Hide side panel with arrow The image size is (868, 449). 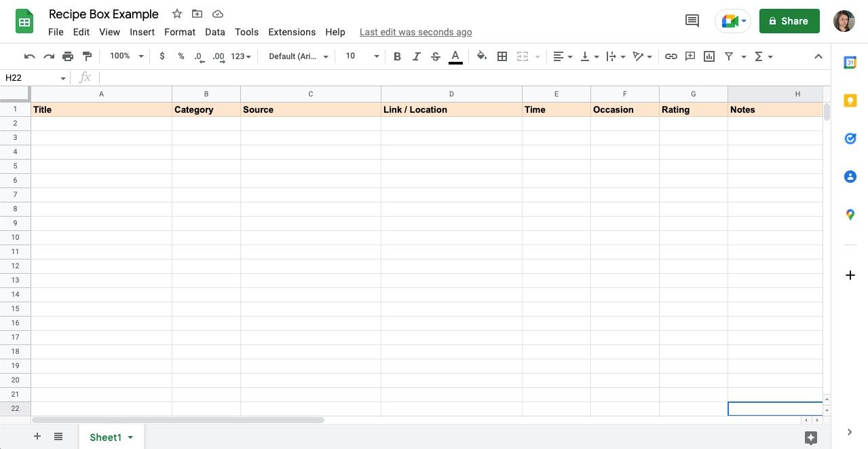pos(850,432)
